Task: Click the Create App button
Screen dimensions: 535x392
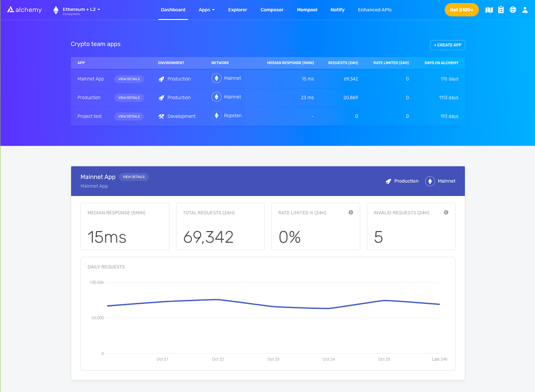Action: coord(447,45)
